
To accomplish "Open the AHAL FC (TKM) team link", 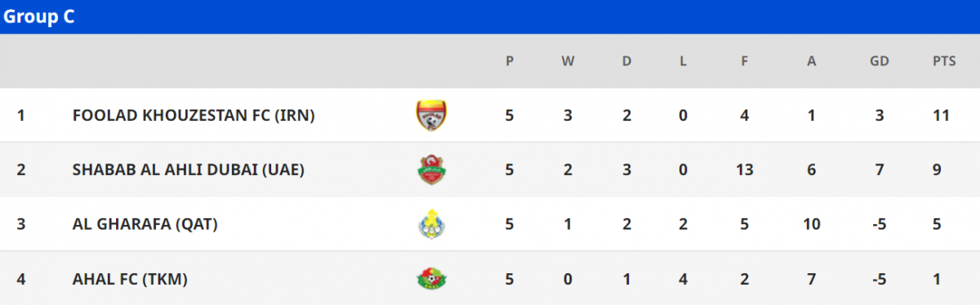I will click(x=131, y=279).
